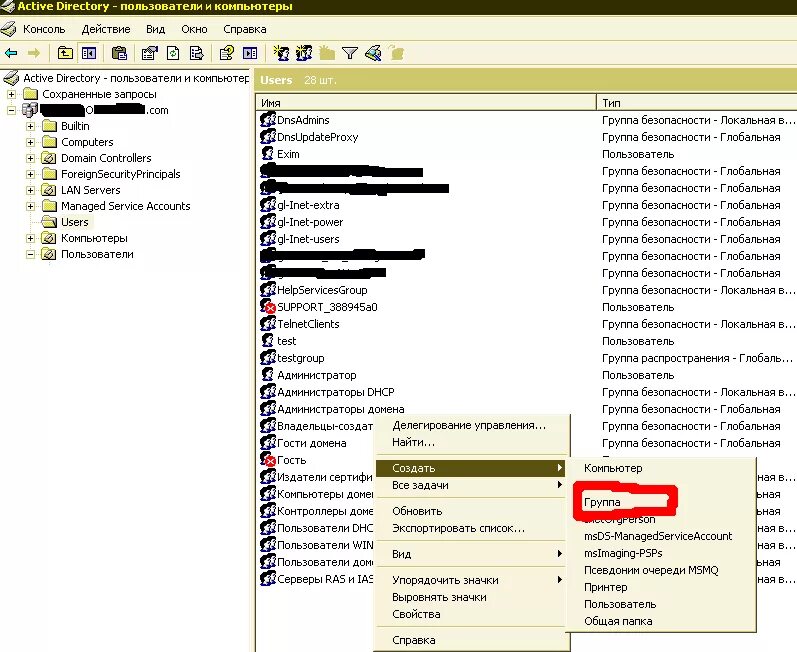Choose Группа in the Создать submenu

tap(602, 502)
